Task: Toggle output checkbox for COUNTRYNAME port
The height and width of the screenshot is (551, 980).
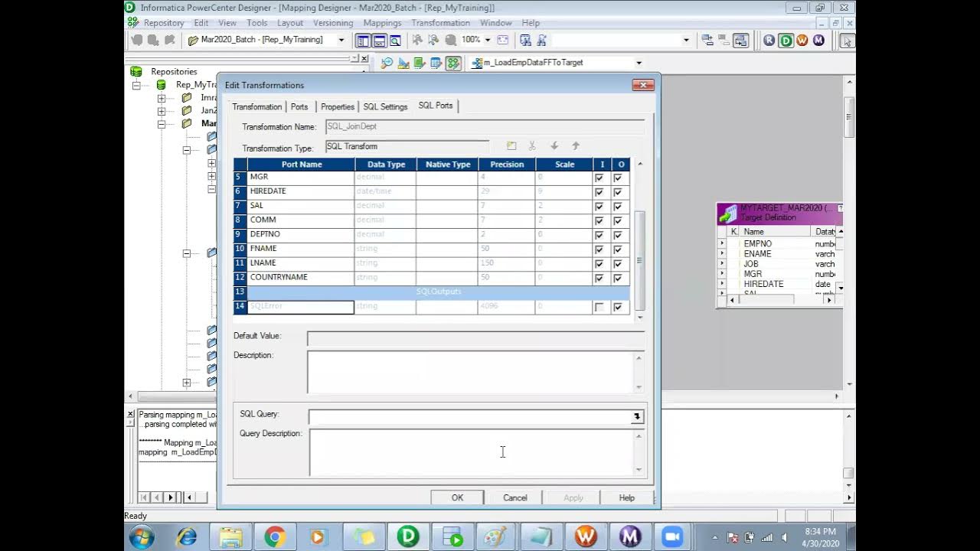Action: [x=618, y=279]
